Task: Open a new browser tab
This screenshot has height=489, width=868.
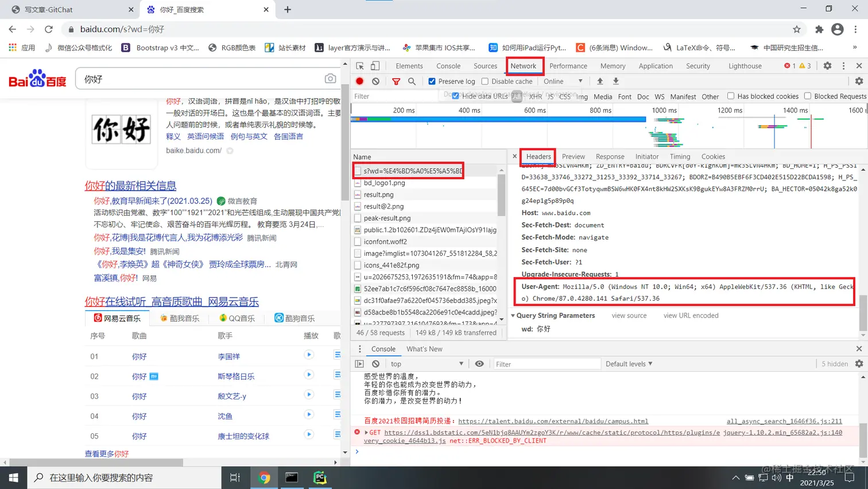Action: [x=288, y=9]
